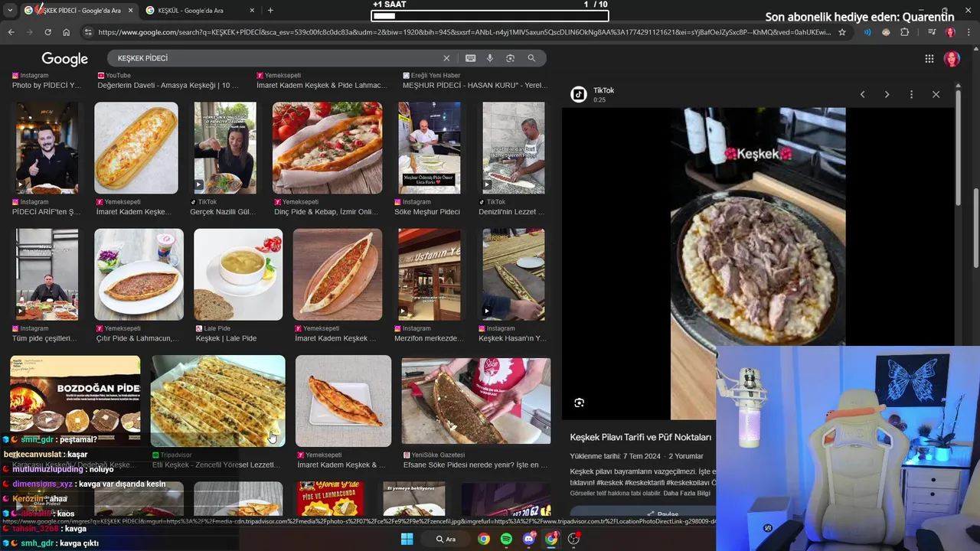
Task: Start voice search with microphone
Action: [x=490, y=58]
